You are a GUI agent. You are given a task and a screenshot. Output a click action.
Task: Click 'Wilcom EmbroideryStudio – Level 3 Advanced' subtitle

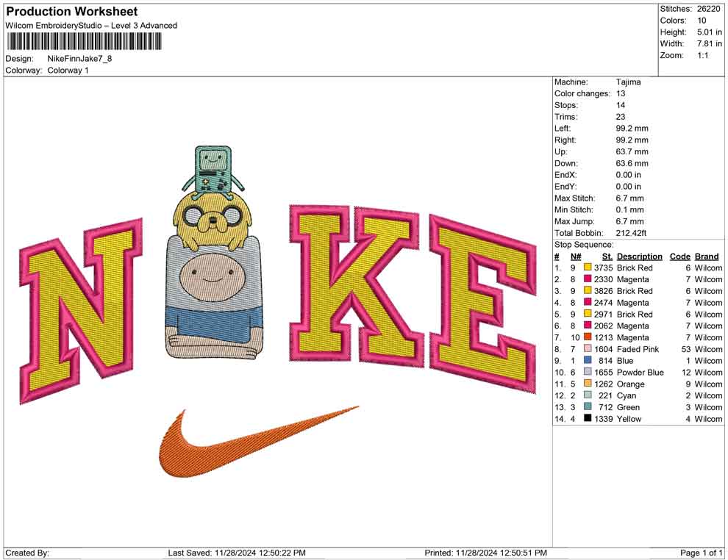click(91, 26)
